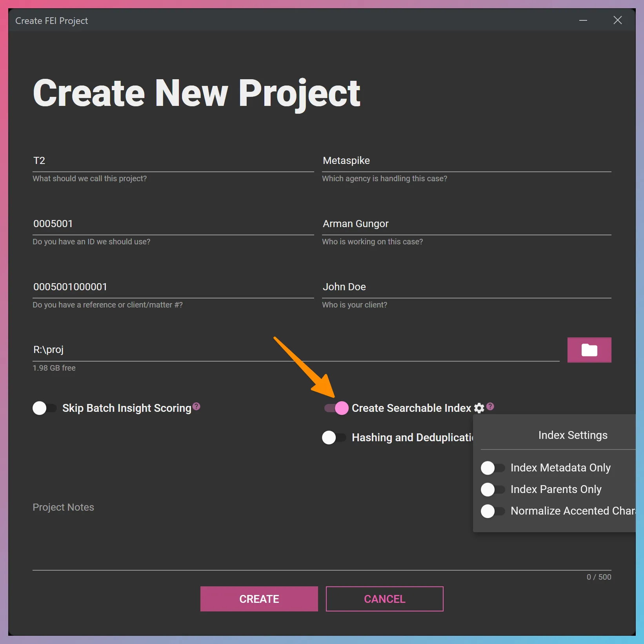Open Index Settings gear icon

(x=479, y=408)
